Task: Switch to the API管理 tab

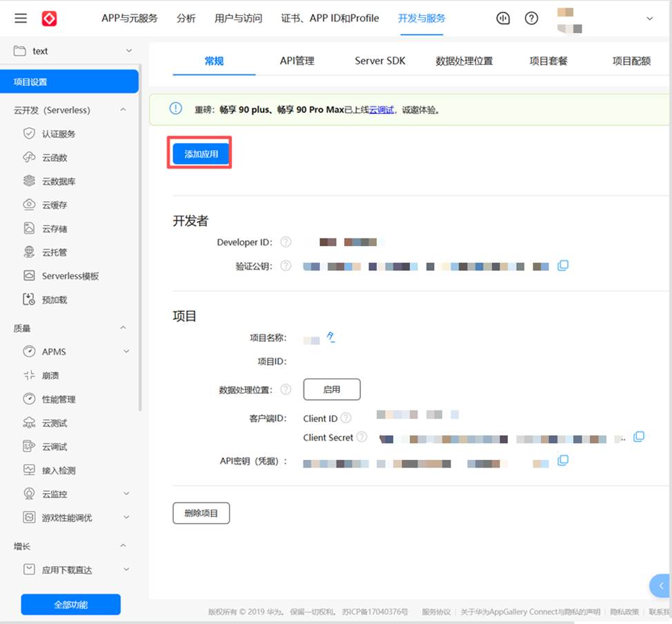Action: click(297, 61)
